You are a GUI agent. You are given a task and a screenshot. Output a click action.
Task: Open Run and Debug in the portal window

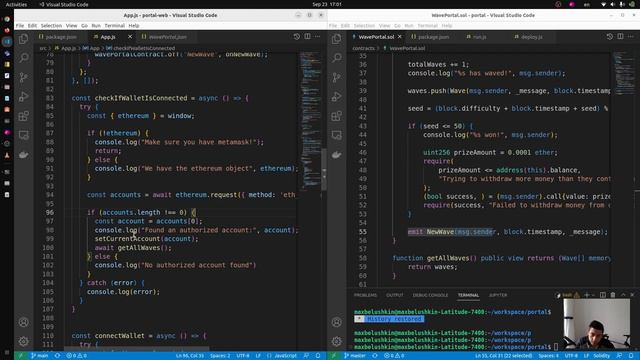(x=337, y=96)
